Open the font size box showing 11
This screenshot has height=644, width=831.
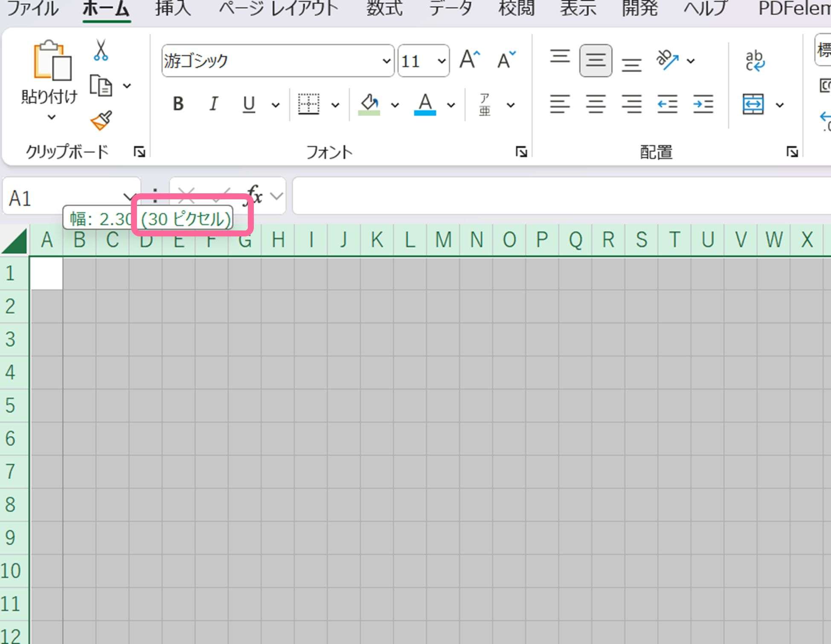click(424, 61)
